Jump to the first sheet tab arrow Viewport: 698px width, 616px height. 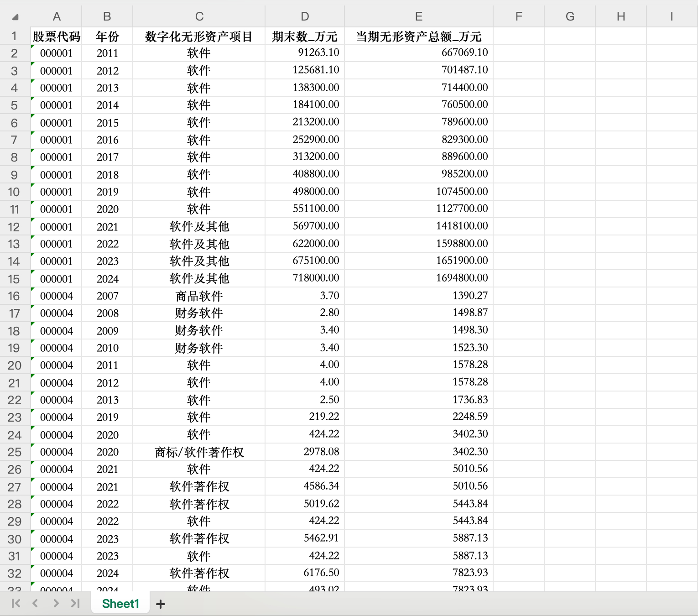pos(16,603)
